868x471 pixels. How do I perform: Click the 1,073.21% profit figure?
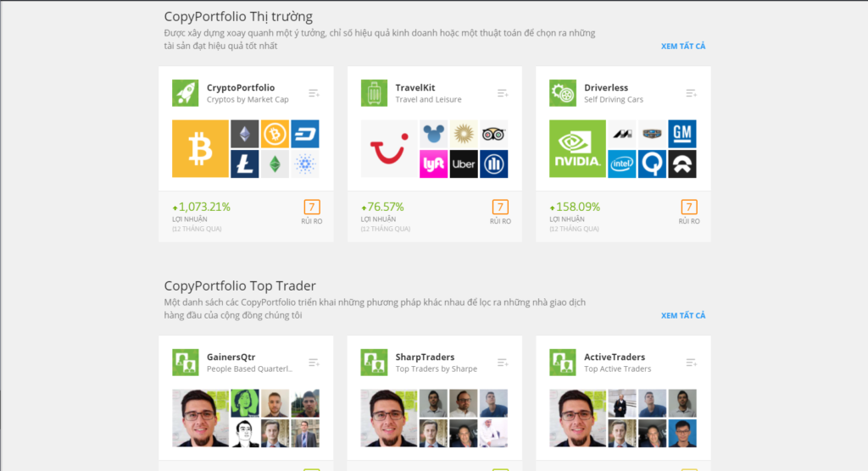(x=202, y=207)
